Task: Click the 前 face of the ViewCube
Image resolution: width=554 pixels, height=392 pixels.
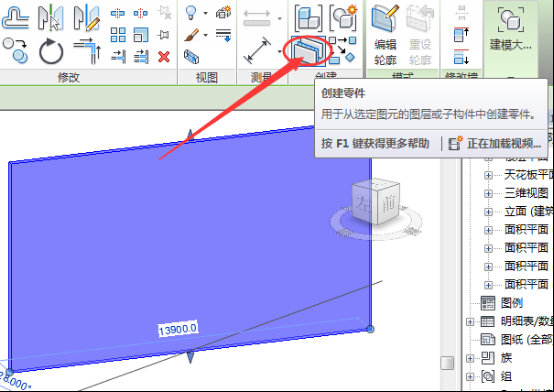Action: [388, 204]
